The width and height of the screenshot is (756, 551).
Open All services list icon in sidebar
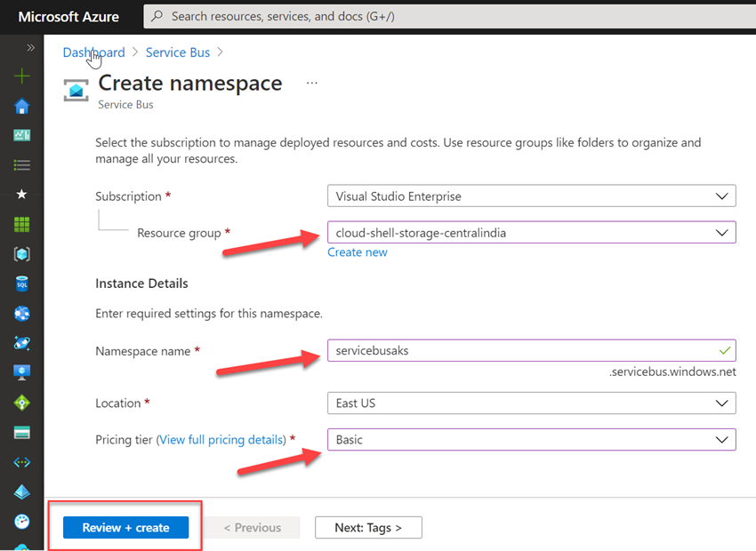tap(22, 165)
